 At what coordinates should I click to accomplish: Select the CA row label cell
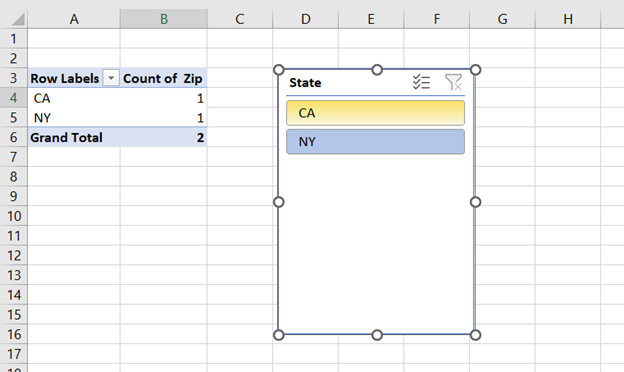coord(74,98)
